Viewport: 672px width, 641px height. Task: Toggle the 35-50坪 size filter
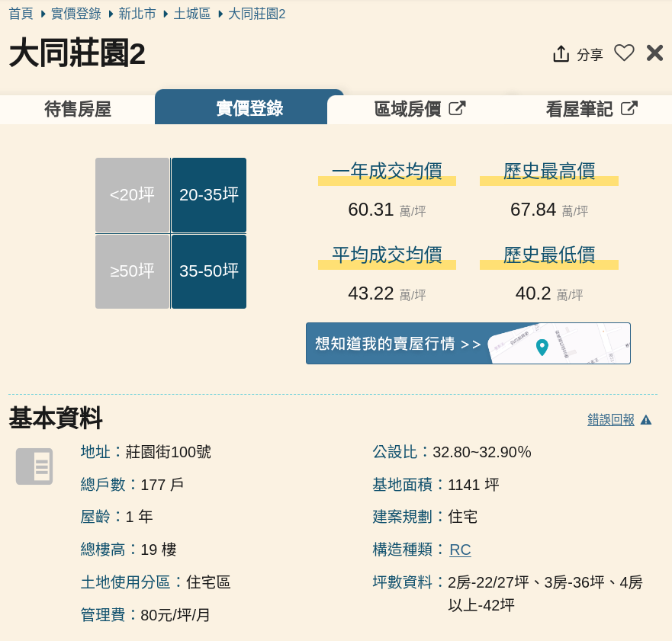point(209,271)
